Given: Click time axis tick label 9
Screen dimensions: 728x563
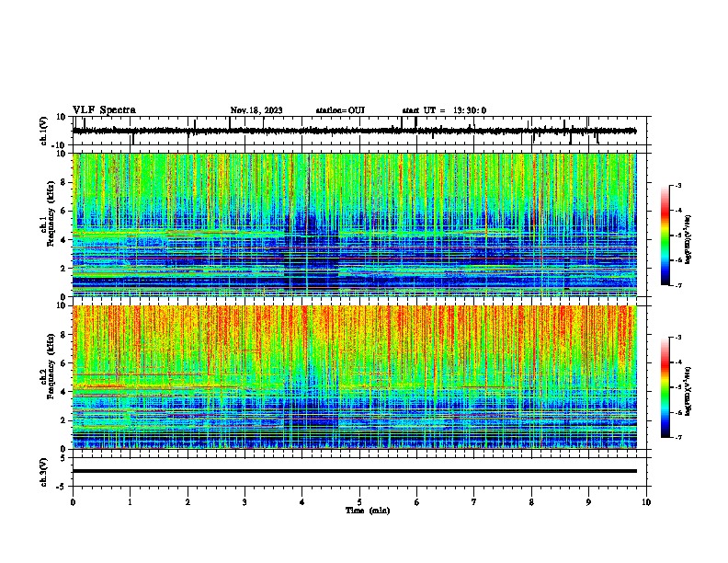Looking at the screenshot, I should click(588, 502).
